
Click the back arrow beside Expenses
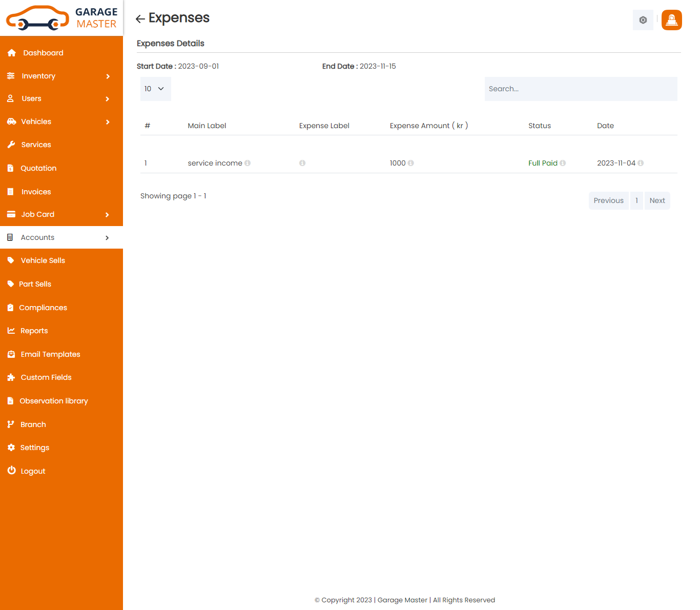pos(140,18)
